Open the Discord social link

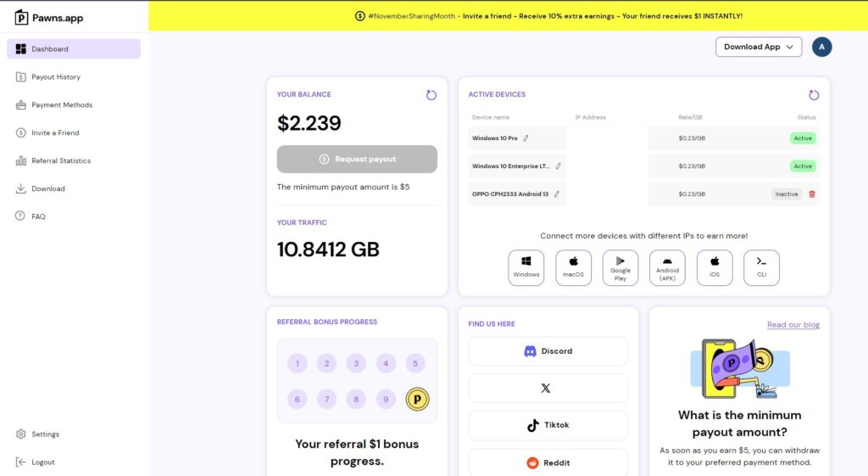point(548,351)
